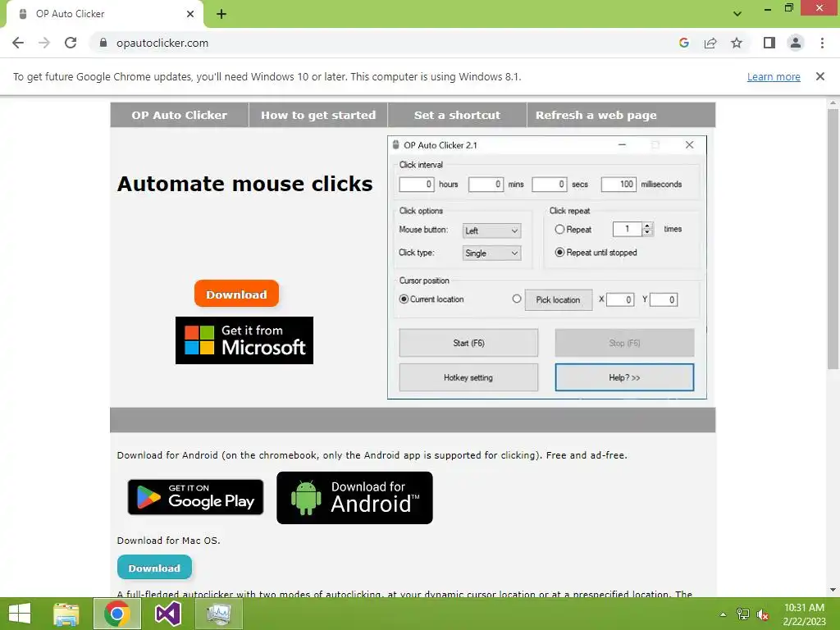Open a new tab with the plus button
The height and width of the screenshot is (630, 840).
221,14
